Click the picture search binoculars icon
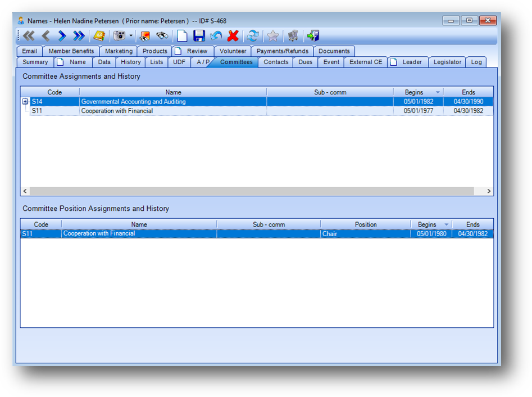The image size is (532, 397). coord(145,35)
